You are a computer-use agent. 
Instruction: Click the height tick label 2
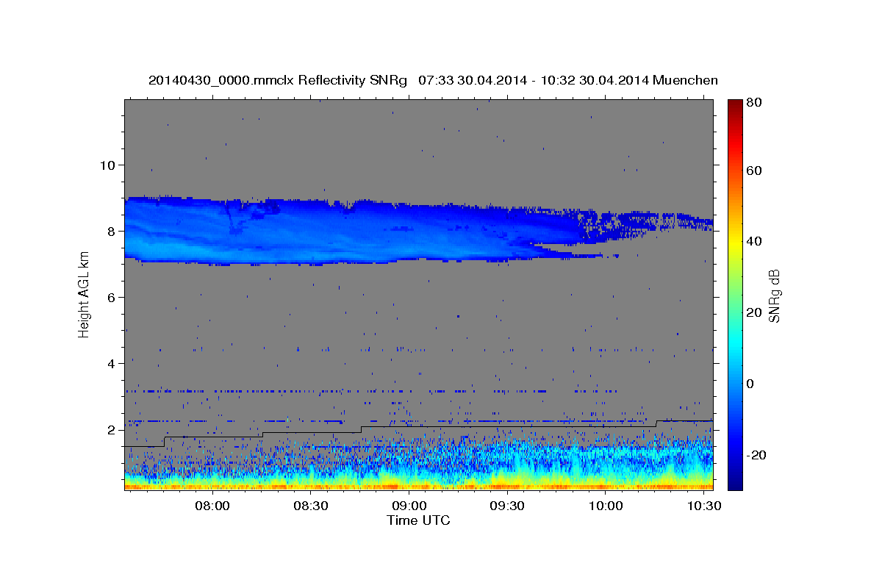pos(112,430)
